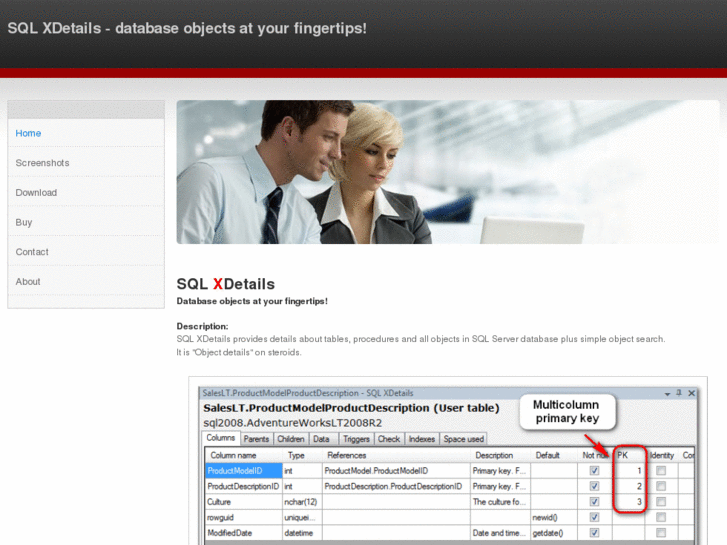This screenshot has height=545, width=727.
Task: Click the PK column header
Action: point(629,455)
